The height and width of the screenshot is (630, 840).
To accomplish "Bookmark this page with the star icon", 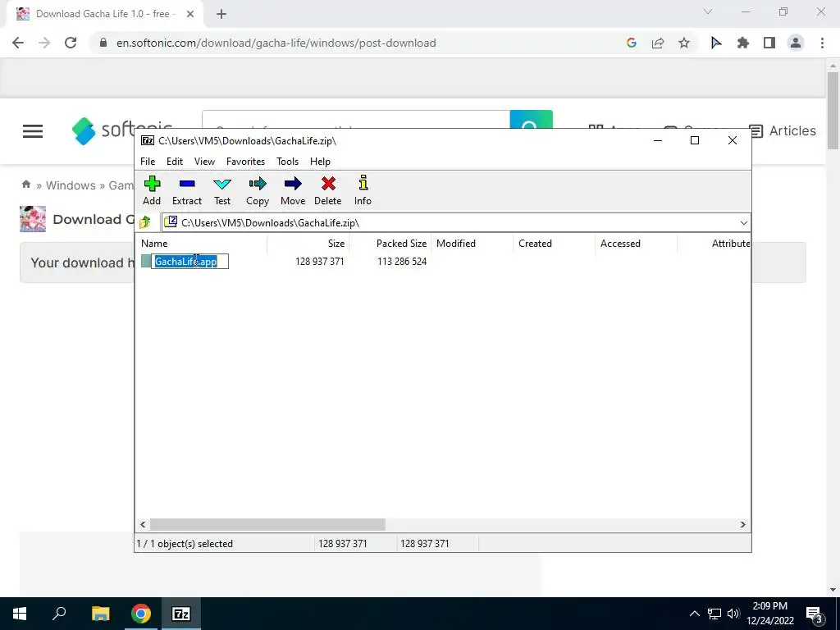I will (684, 43).
